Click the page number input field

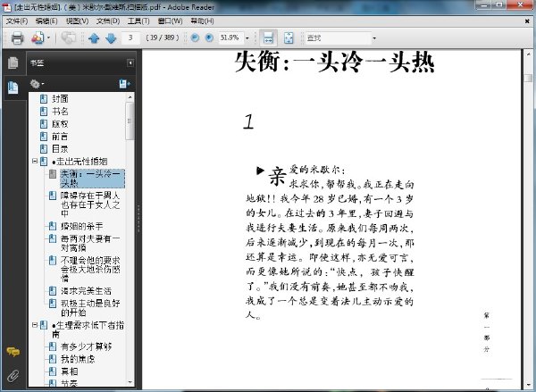click(130, 38)
